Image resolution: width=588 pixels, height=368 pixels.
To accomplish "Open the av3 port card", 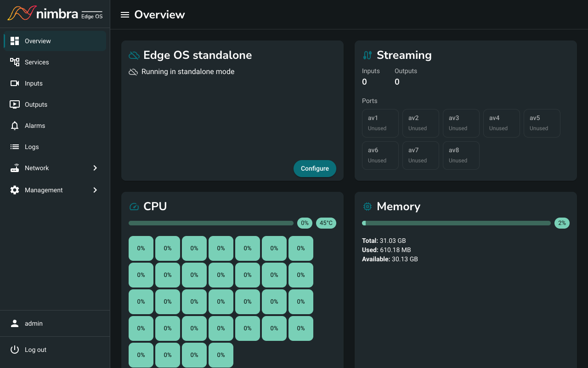I will [461, 123].
